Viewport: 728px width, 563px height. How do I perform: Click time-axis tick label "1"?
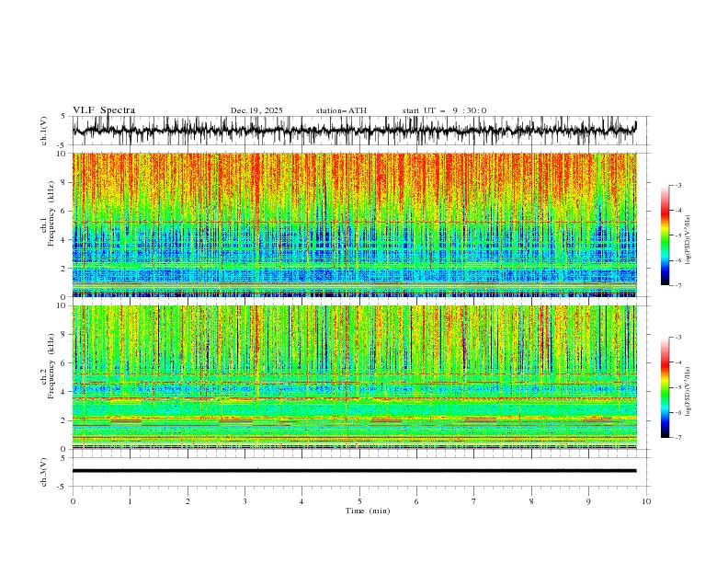130,501
